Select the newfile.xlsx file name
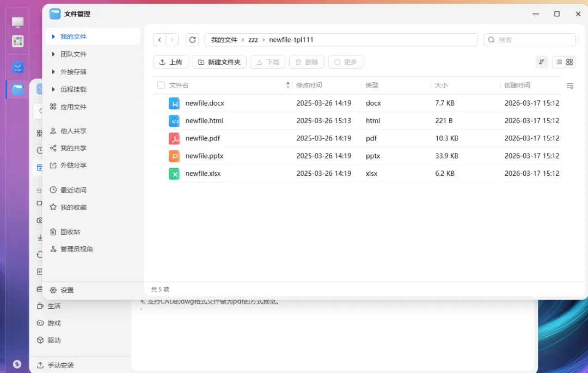Screen dimensions: 588x373 coord(203,174)
